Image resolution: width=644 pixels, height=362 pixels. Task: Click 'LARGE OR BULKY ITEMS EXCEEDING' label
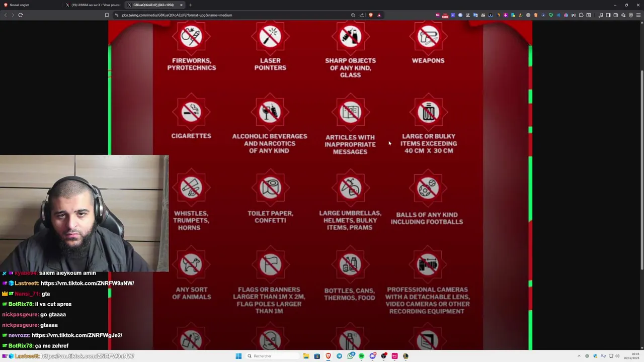pos(429,143)
